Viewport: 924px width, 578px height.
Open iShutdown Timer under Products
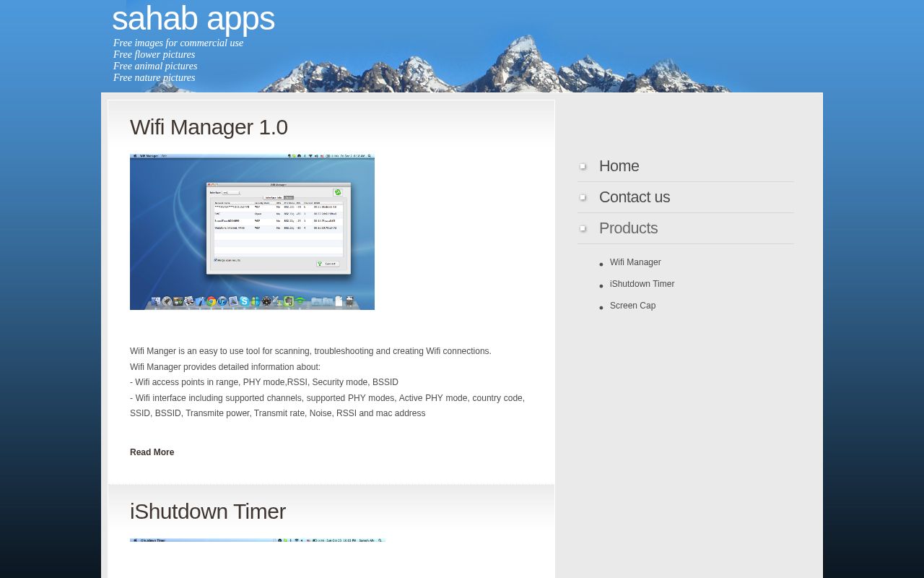[x=642, y=284]
